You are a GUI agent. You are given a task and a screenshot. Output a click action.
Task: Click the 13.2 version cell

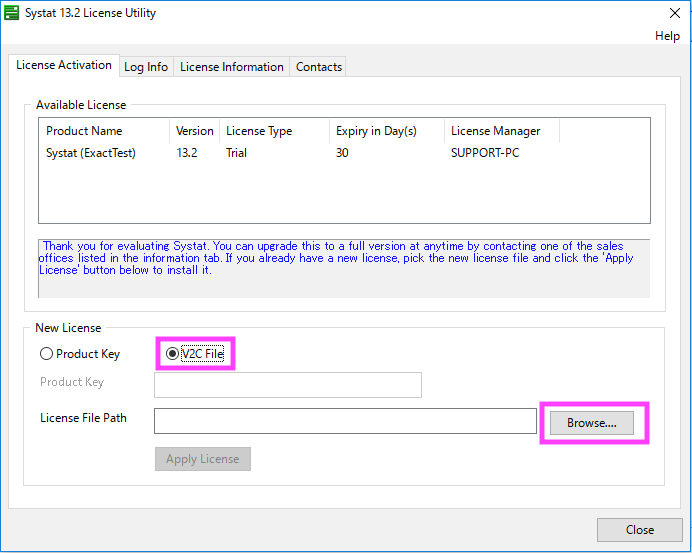pos(187,153)
